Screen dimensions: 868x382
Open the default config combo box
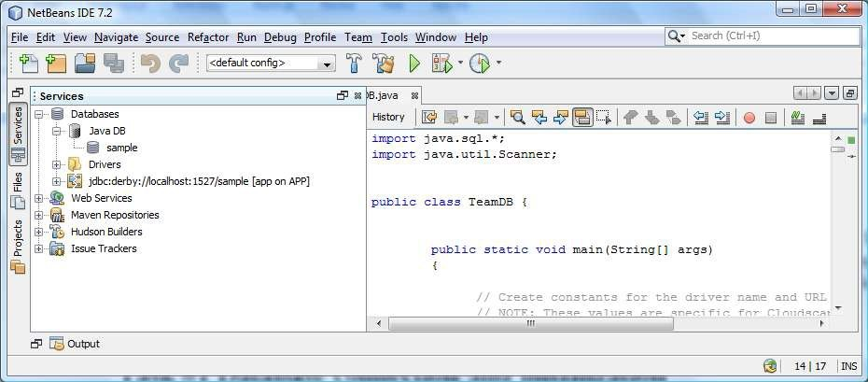tap(272, 64)
